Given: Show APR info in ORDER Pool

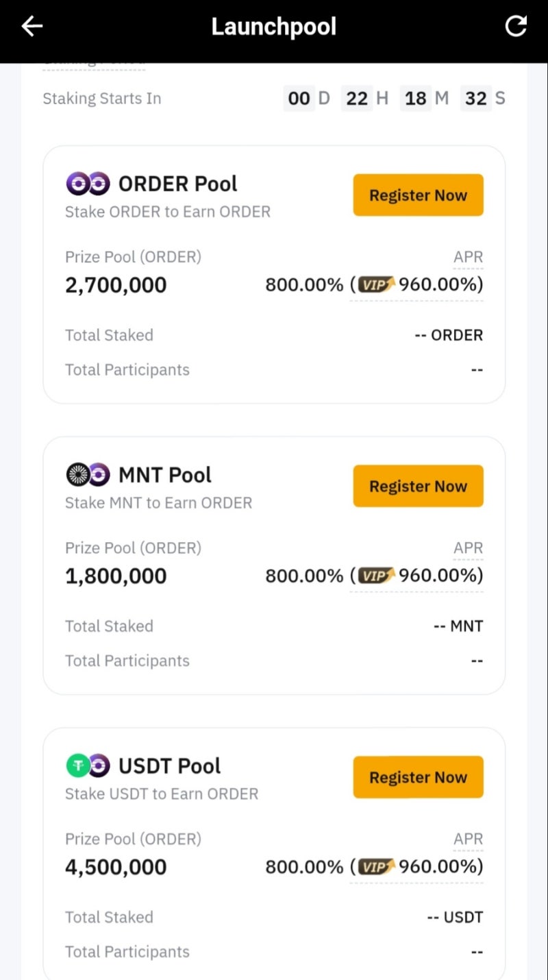Looking at the screenshot, I should coord(468,258).
